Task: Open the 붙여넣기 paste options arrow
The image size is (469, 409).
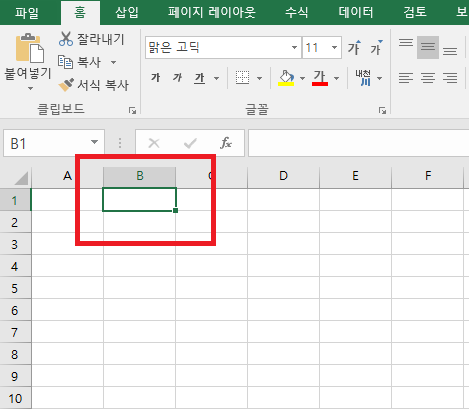Action: pos(30,89)
